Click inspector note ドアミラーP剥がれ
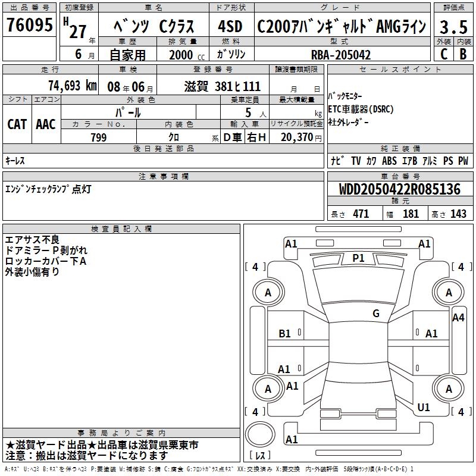Viewport: 476px width, 476px height. pyautogui.click(x=46, y=250)
